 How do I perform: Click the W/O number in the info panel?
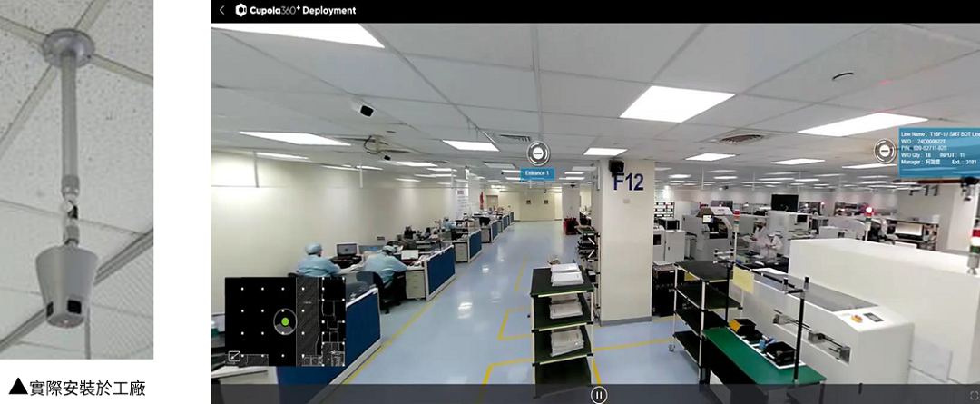(931, 142)
